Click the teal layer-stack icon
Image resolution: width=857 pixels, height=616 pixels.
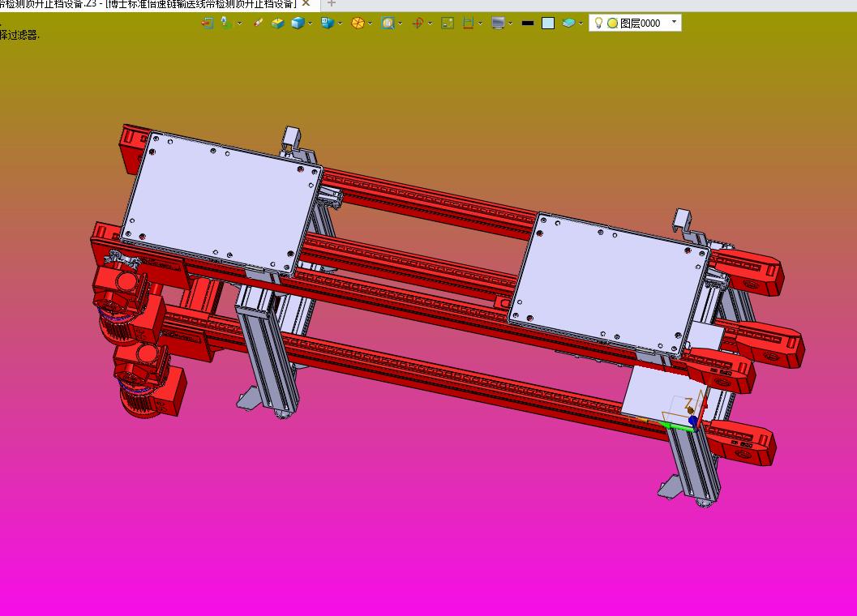pyautogui.click(x=568, y=23)
